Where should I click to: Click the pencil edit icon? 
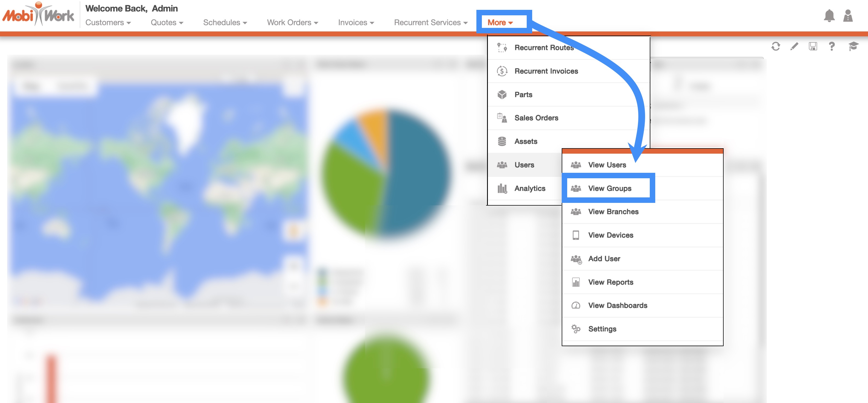(794, 46)
